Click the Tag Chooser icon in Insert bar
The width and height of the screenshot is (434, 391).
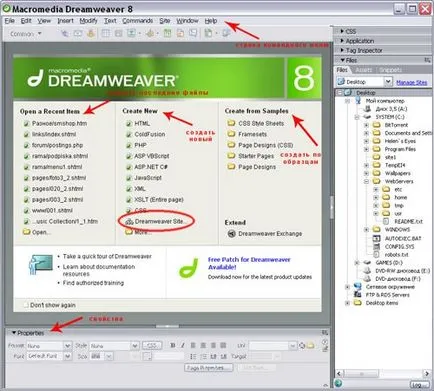click(x=226, y=33)
